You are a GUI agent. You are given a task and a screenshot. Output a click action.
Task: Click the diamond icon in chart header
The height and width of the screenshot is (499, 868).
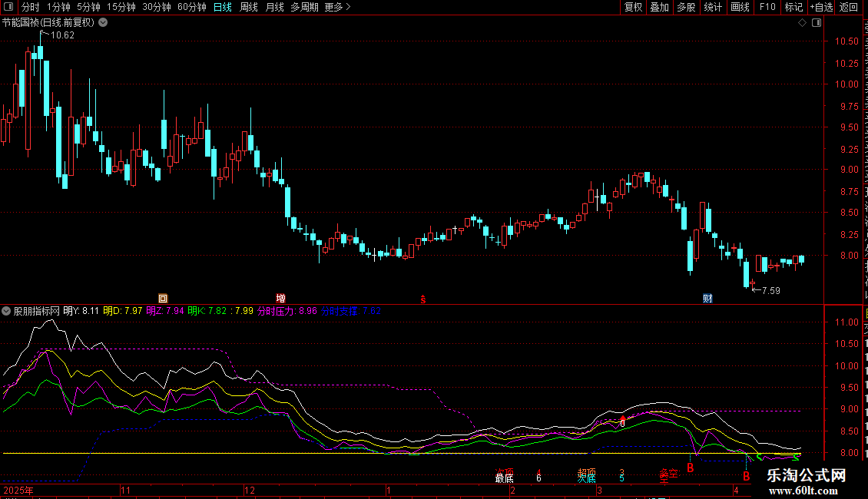(802, 23)
